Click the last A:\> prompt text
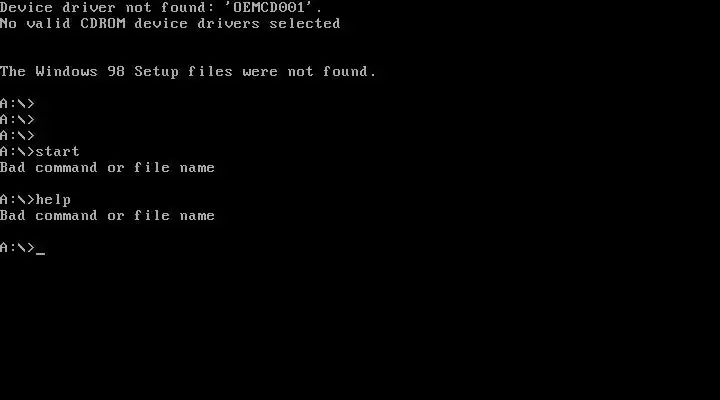Screen dimensions: 720x400 (17, 248)
